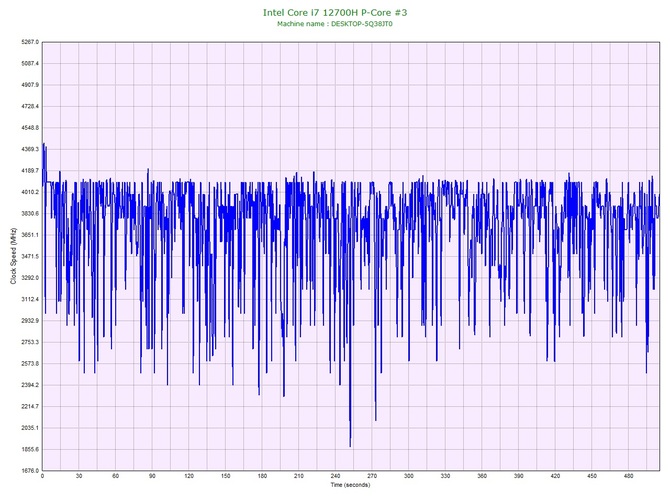
Task: Click the 4548.8 y-axis label
Action: [30, 128]
